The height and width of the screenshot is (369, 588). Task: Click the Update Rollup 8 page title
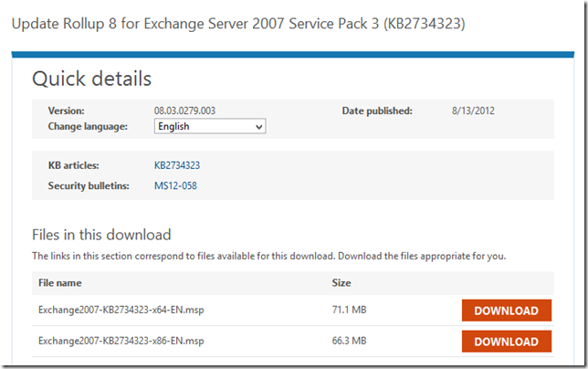click(x=237, y=24)
